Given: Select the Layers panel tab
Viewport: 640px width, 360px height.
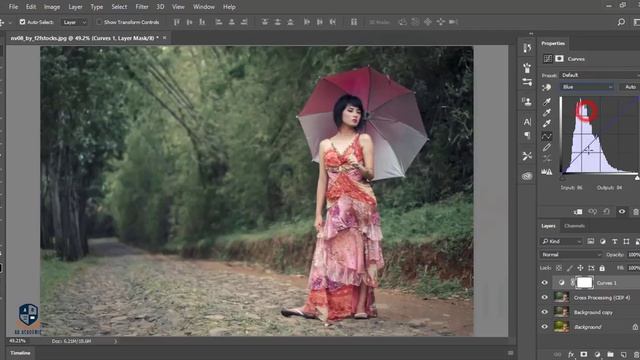Looking at the screenshot, I should point(548,226).
